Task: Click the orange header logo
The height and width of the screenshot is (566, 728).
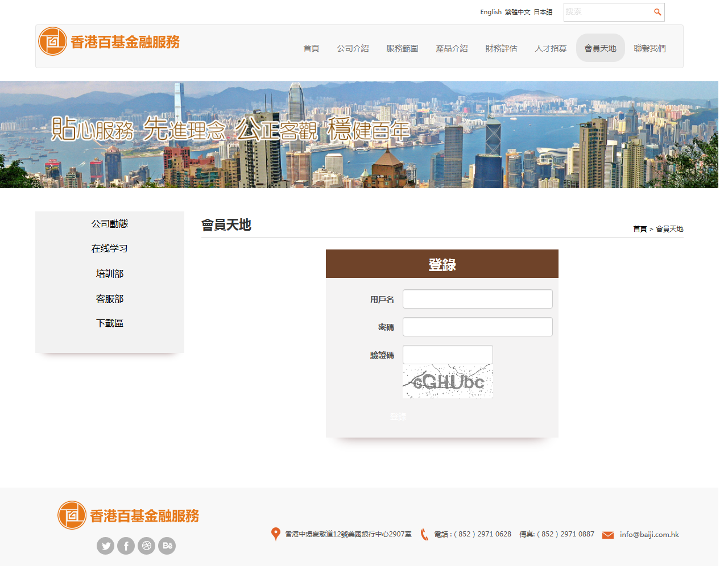Action: (x=109, y=42)
